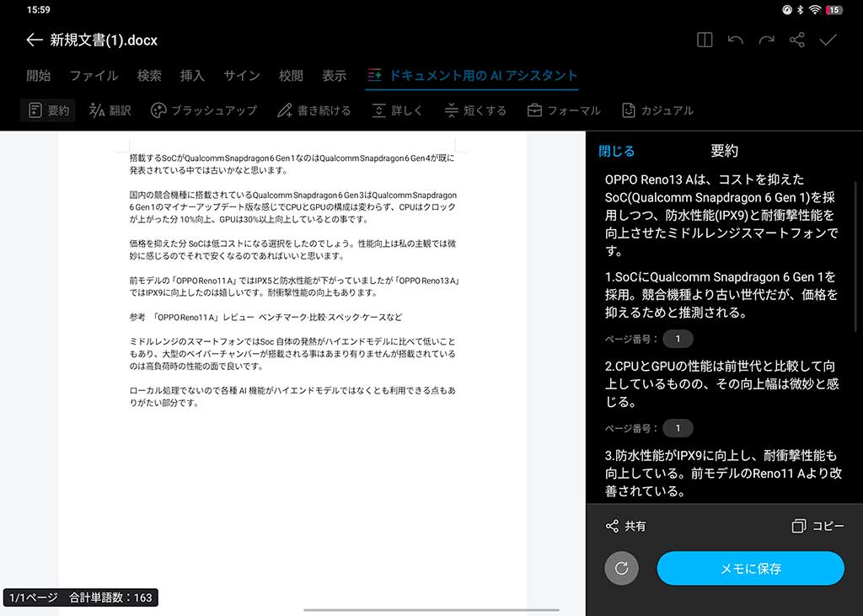This screenshot has height=616, width=863.
Task: Switch to ドキュメント用の AI アシスタント tab
Action: (472, 75)
